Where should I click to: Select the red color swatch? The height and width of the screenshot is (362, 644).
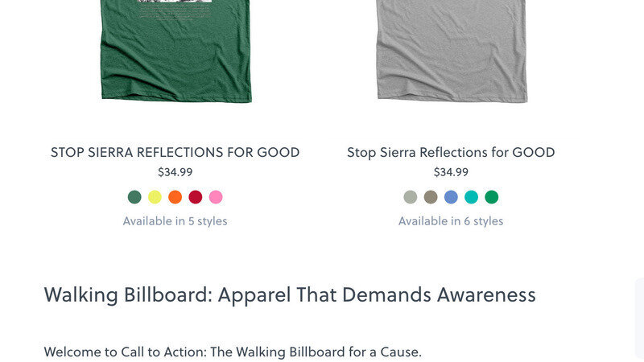click(196, 197)
